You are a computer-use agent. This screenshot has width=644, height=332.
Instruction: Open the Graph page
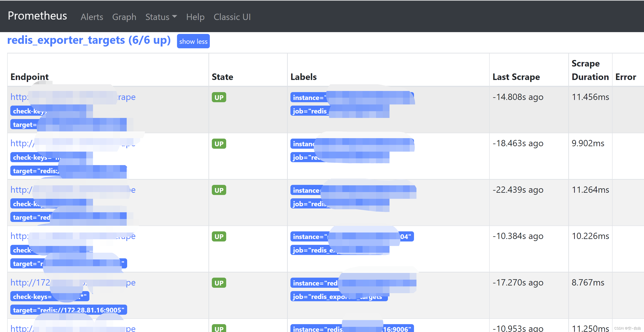(x=124, y=17)
